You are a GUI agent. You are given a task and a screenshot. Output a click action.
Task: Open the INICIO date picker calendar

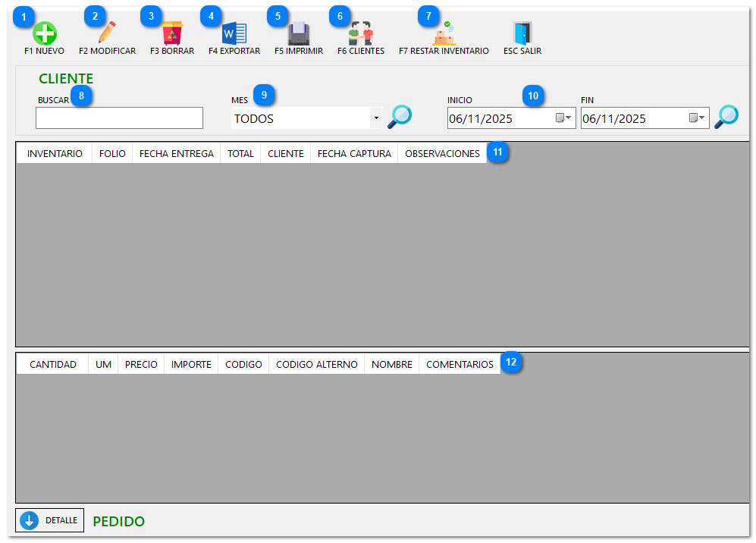[563, 118]
